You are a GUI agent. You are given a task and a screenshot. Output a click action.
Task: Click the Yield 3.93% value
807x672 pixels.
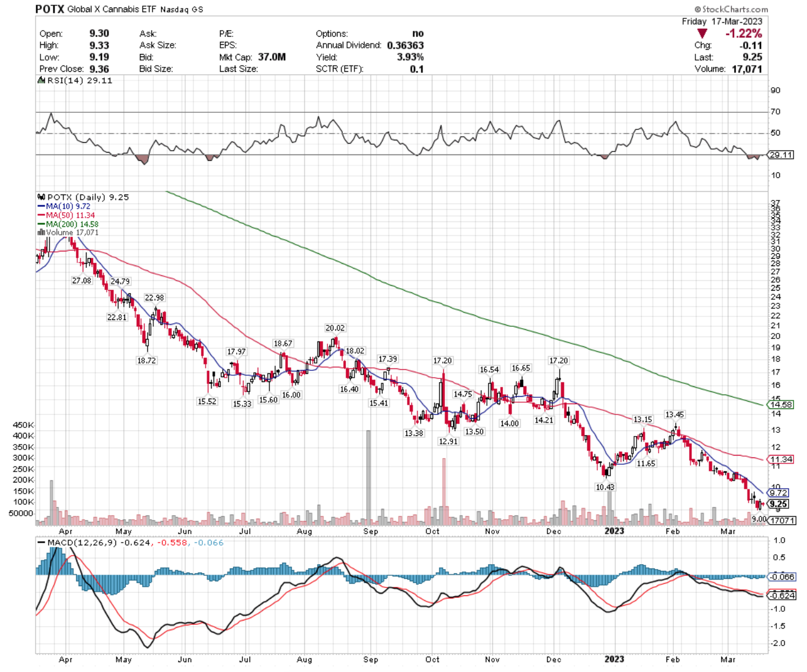(x=410, y=57)
